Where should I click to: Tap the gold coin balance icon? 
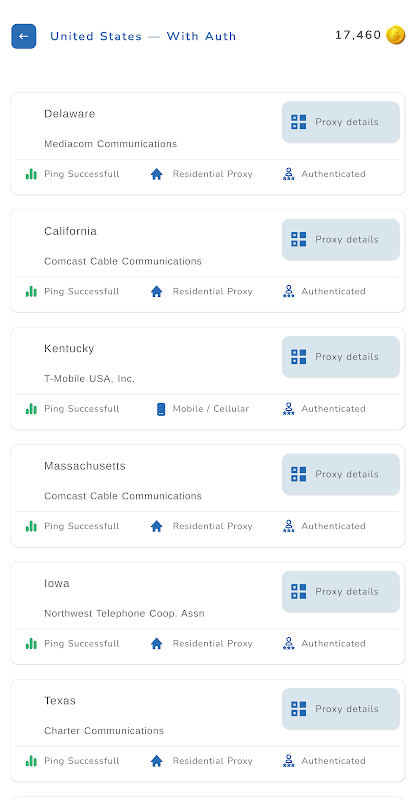[x=396, y=35]
